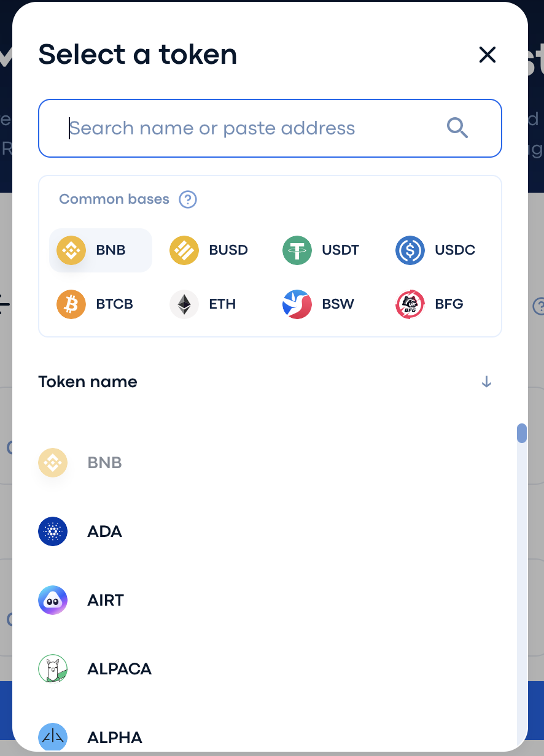
Task: Select the ETH ethereum icon
Action: click(184, 304)
